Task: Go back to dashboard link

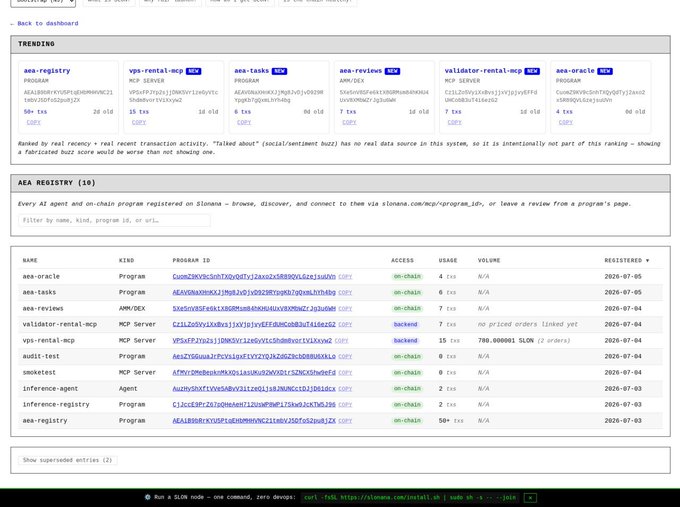Action: (x=44, y=23)
